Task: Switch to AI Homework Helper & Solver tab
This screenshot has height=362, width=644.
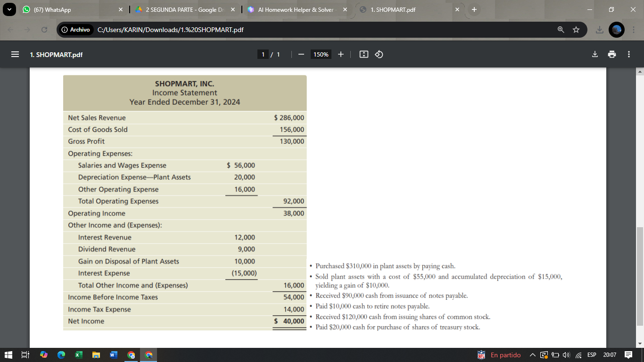Action: coord(297,9)
